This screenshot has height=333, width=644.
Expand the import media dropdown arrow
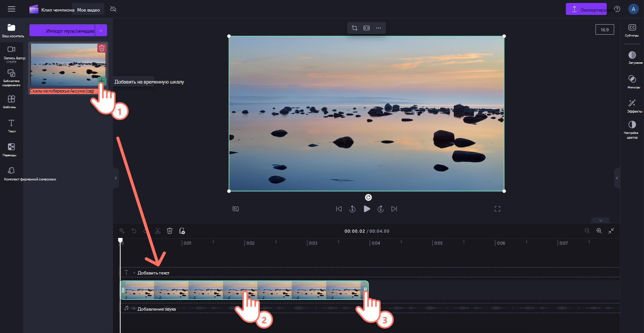coord(101,31)
